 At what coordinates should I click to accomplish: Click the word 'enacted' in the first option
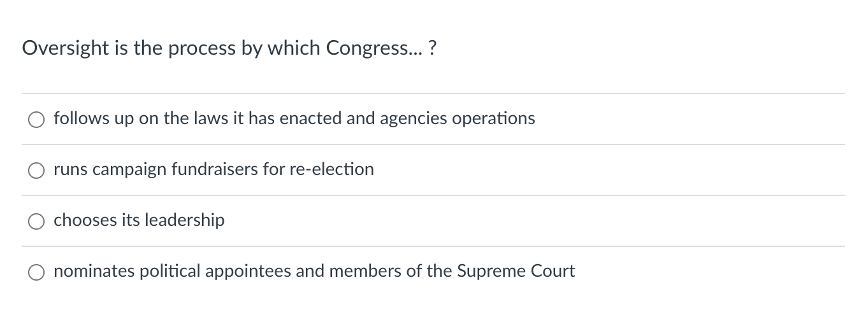point(310,118)
